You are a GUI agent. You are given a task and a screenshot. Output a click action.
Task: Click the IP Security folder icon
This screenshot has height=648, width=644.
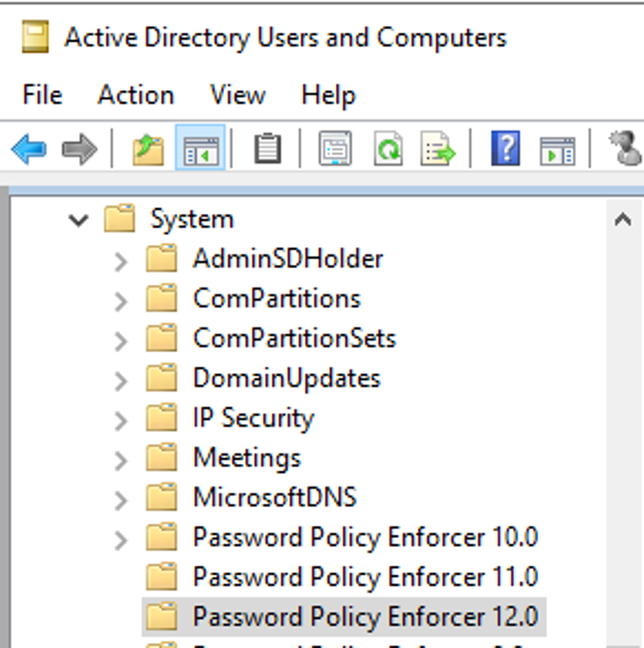point(162,417)
